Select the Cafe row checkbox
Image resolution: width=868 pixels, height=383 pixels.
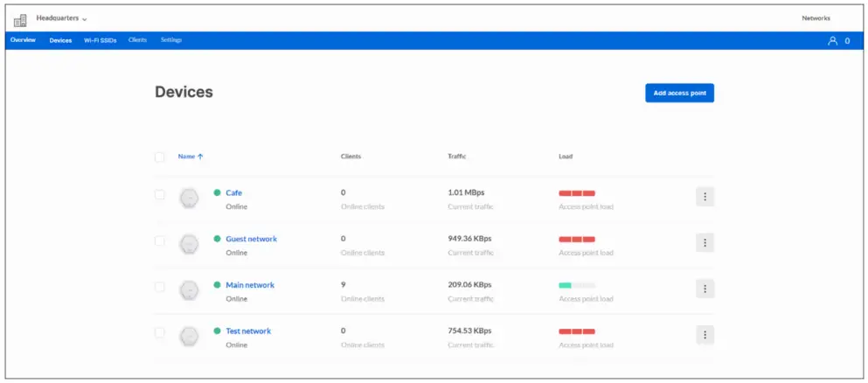tap(159, 195)
